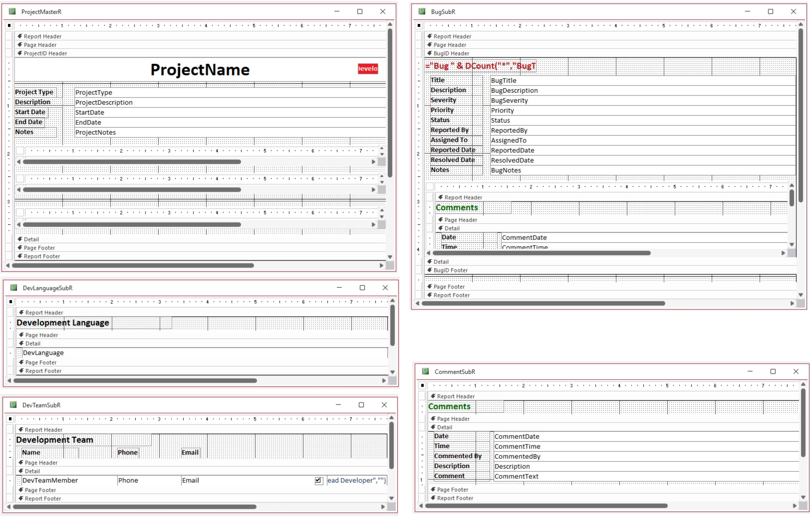Select the CommentSubR report selector square
Screen dimensions: 812x518
(x=422, y=385)
